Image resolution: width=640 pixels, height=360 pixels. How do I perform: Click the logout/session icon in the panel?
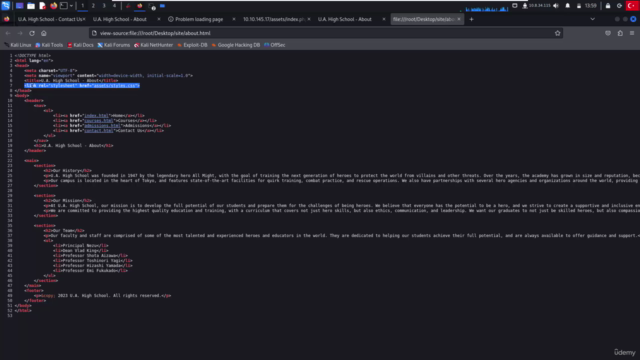coord(619,6)
